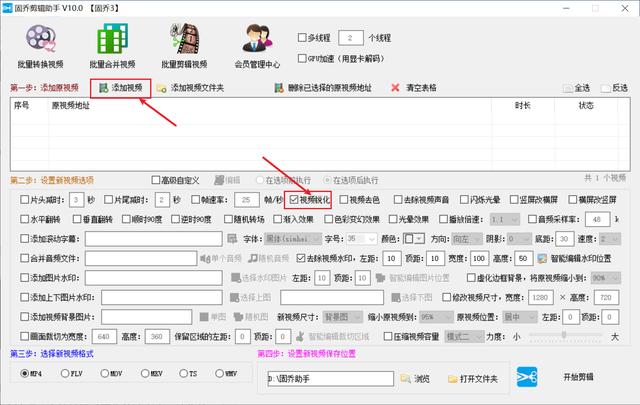Open 方向 direction dropdown

(x=467, y=238)
